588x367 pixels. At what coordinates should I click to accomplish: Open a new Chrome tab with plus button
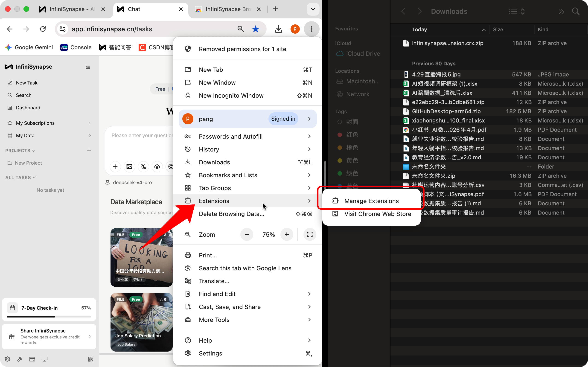pyautogui.click(x=275, y=9)
